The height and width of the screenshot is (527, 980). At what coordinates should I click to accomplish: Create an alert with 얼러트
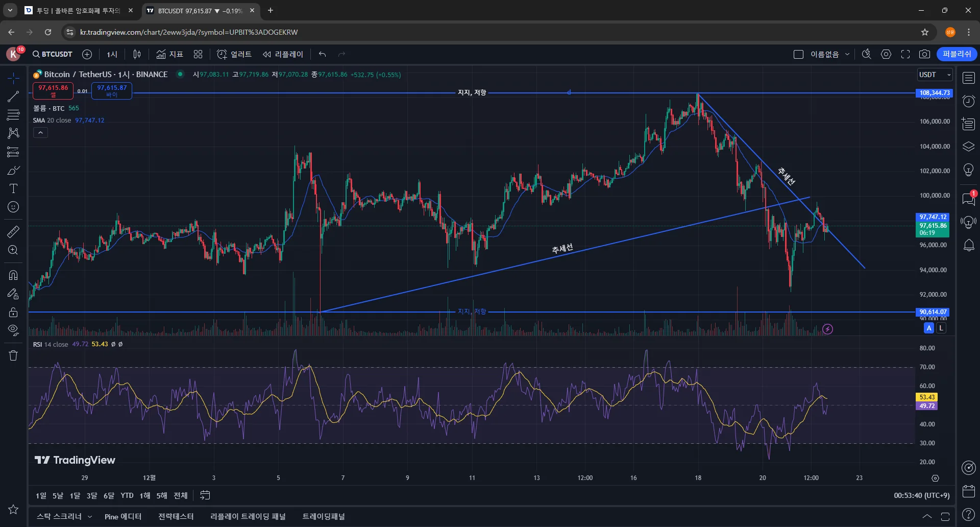coord(234,54)
